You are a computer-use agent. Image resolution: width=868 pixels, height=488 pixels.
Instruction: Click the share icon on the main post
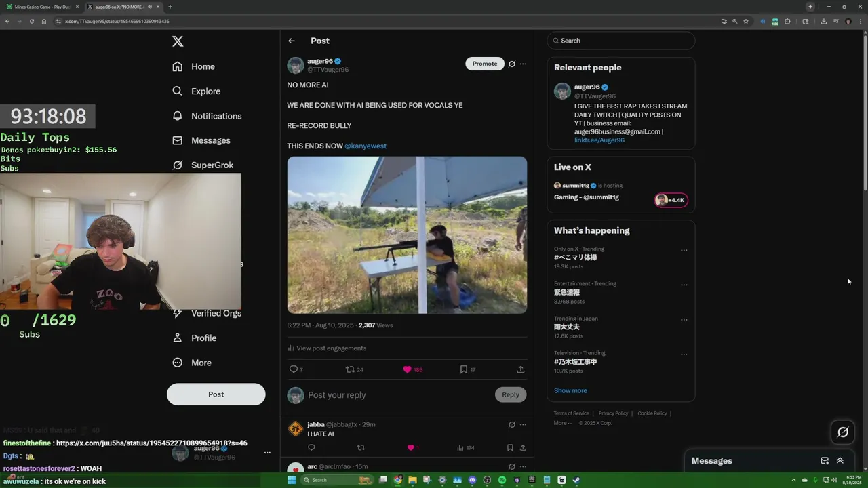point(521,369)
